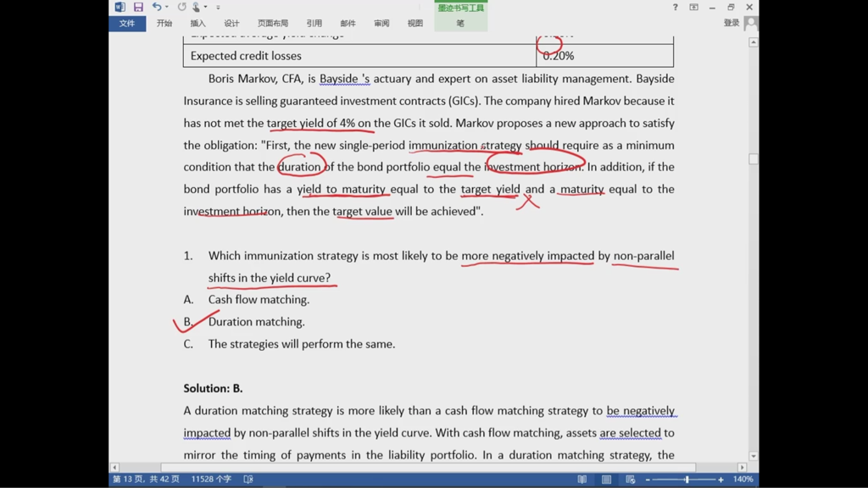The image size is (868, 488).
Task: Click the Word application icon in title bar
Action: click(x=120, y=7)
